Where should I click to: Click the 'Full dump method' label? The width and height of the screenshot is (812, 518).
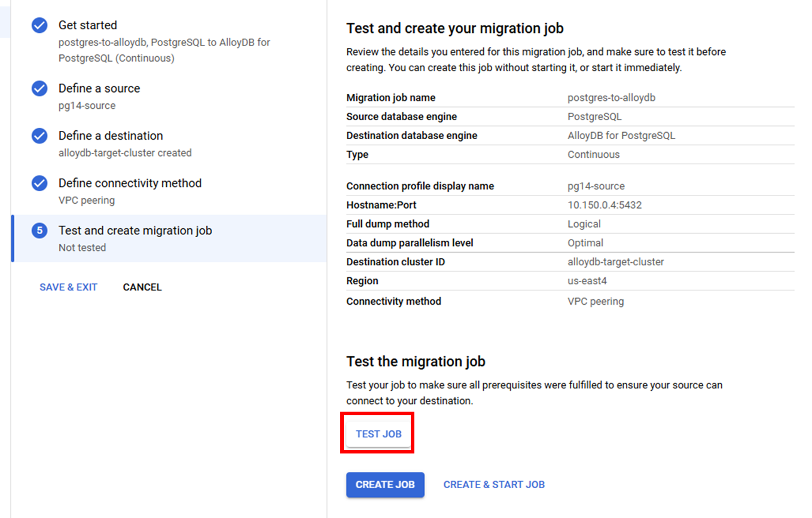tap(388, 224)
